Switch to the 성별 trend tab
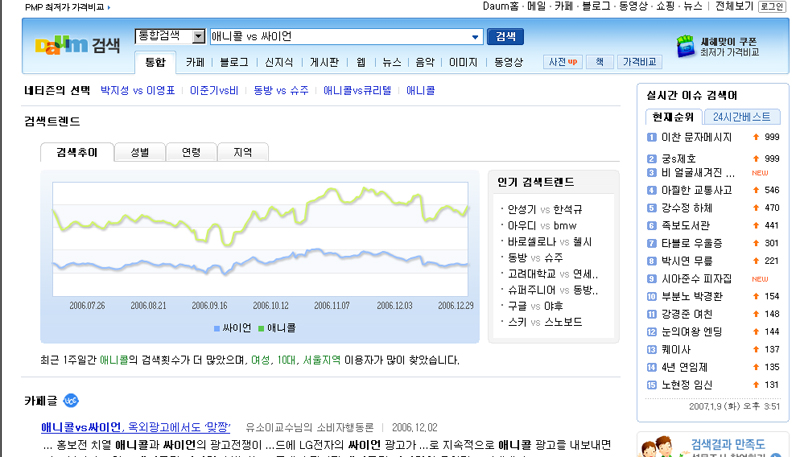 pos(140,152)
